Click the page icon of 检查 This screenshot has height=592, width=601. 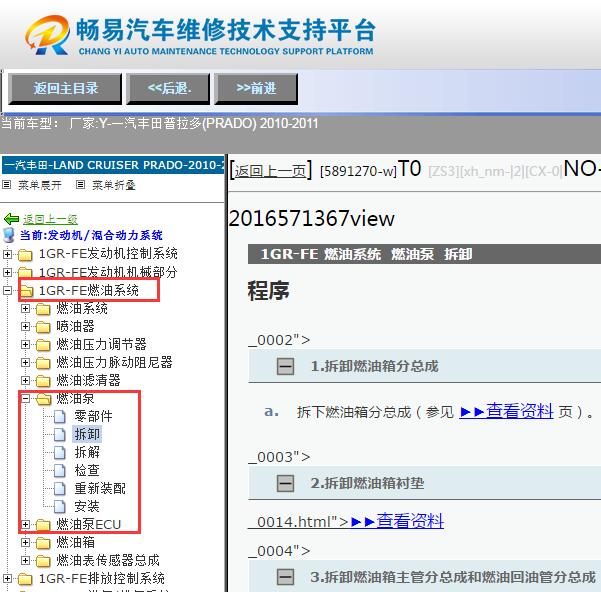click(59, 471)
